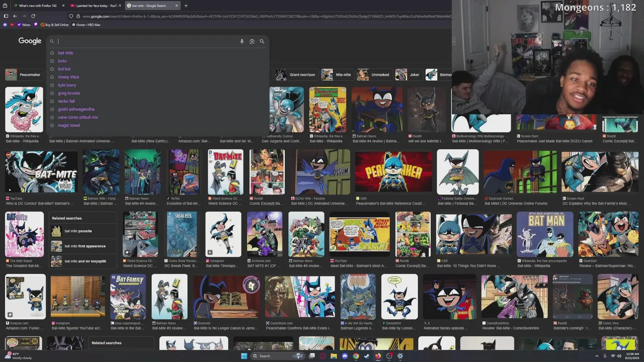Click the 'Nite mite' filter chip
Image resolution: width=644 pixels, height=362 pixels.
coord(337,74)
